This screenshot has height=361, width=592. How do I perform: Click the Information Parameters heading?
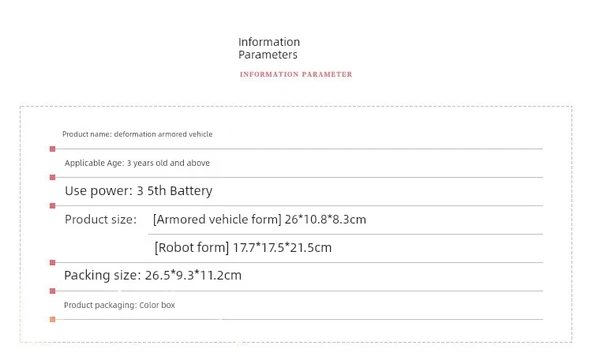269,48
